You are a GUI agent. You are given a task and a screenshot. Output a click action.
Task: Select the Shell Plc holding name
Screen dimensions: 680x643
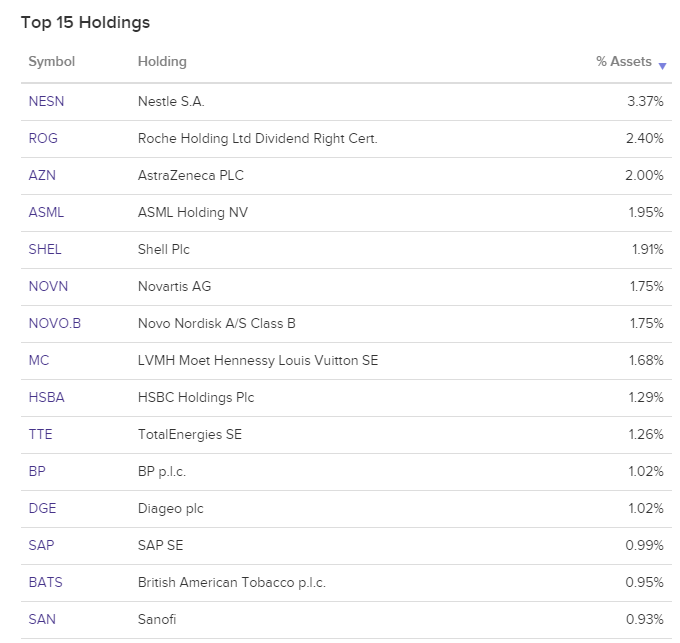(x=163, y=249)
